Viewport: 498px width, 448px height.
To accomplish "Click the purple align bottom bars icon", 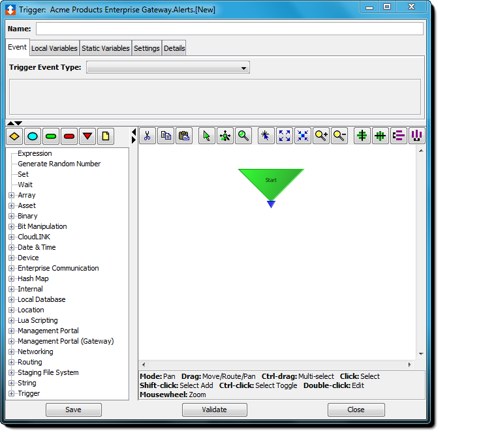I will tap(416, 136).
